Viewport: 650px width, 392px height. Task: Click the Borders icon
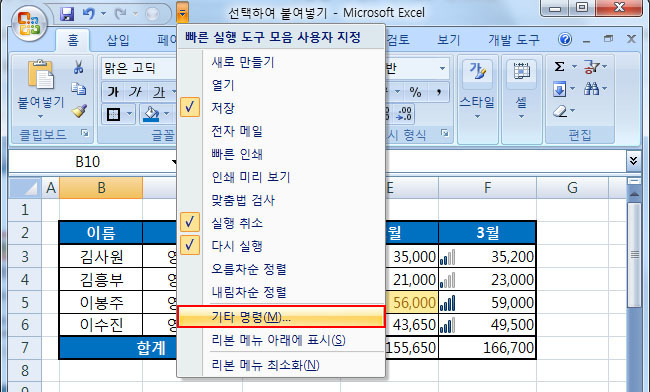[113, 114]
